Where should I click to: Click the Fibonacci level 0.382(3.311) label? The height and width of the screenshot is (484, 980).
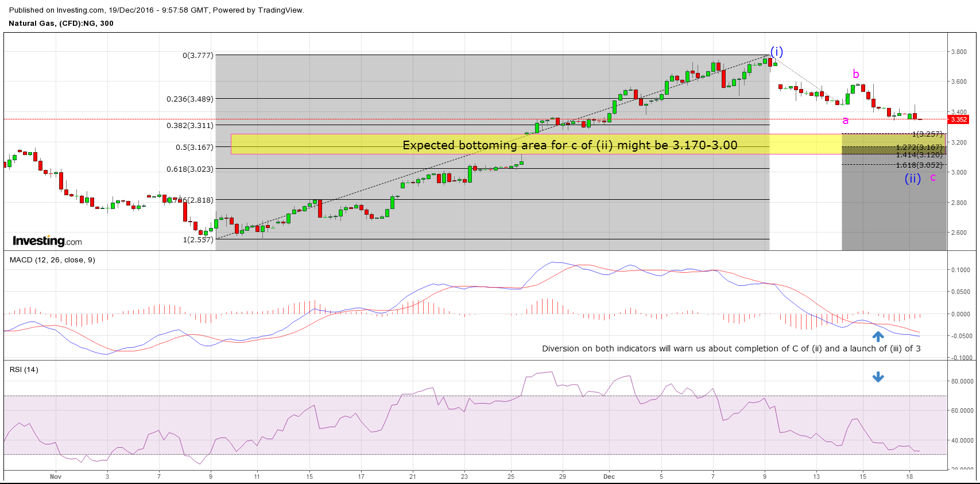pyautogui.click(x=190, y=125)
